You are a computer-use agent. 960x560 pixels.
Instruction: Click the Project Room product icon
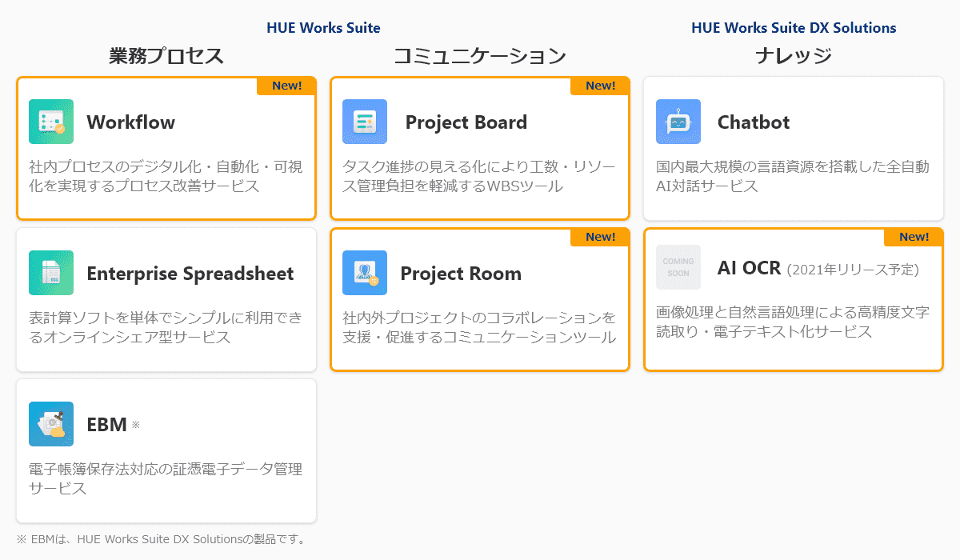click(x=365, y=273)
